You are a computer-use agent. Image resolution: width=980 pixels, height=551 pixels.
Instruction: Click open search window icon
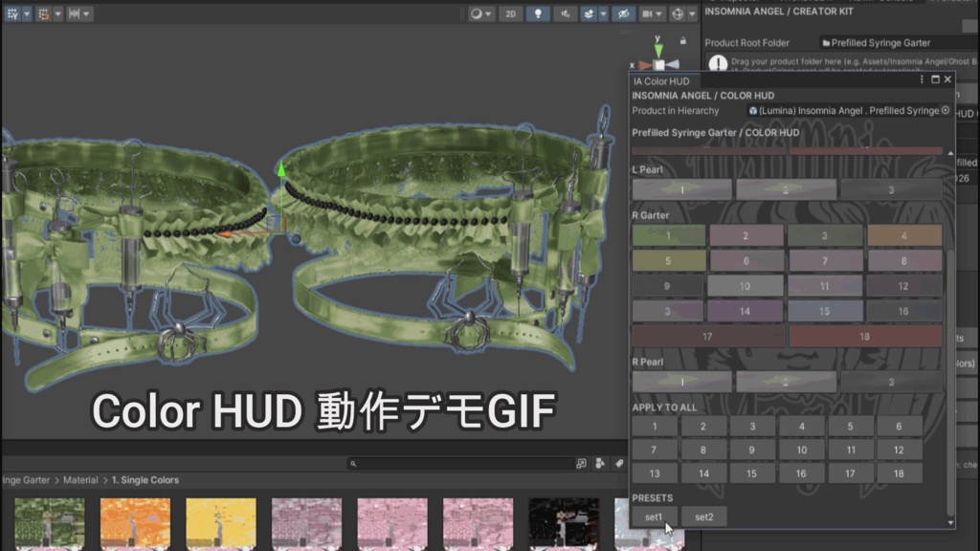pos(582,464)
